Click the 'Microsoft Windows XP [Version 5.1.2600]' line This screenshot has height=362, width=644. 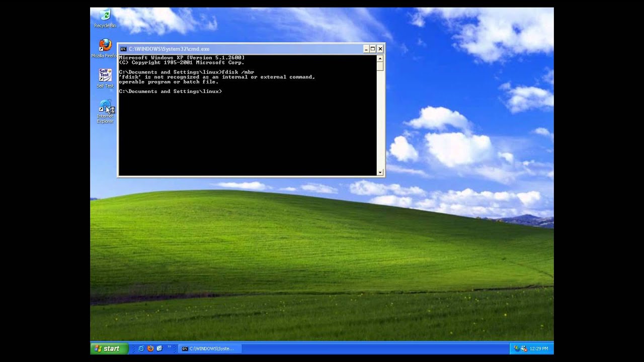(182, 58)
